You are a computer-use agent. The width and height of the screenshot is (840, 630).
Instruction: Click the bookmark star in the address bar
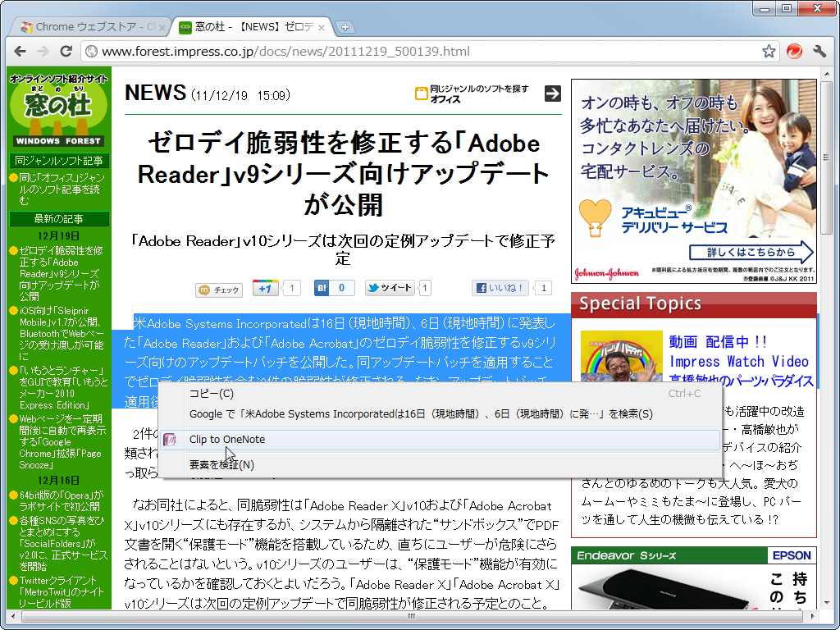click(x=769, y=50)
